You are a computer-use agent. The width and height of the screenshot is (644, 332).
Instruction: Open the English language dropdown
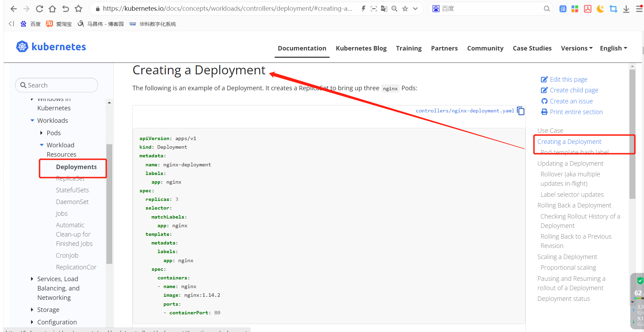[x=614, y=48]
